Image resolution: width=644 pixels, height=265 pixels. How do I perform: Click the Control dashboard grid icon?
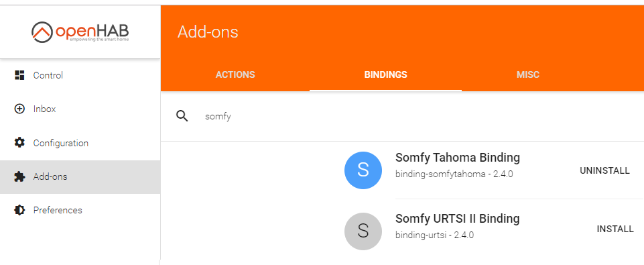(19, 75)
